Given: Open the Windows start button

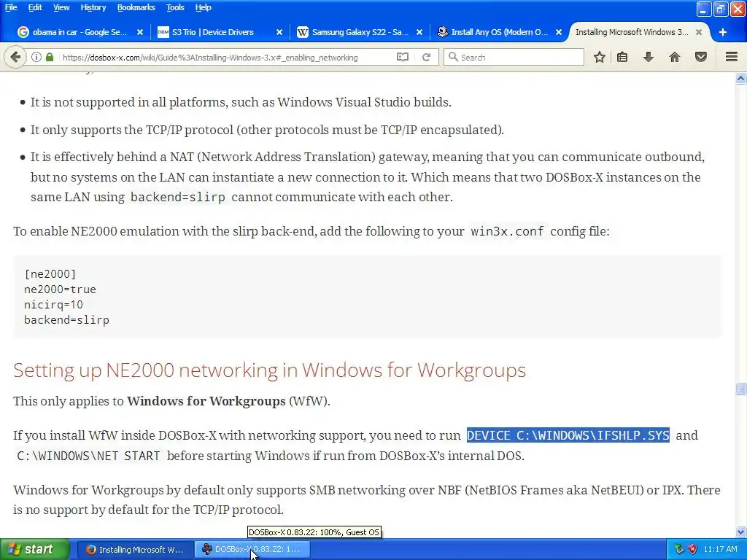Looking at the screenshot, I should point(34,550).
